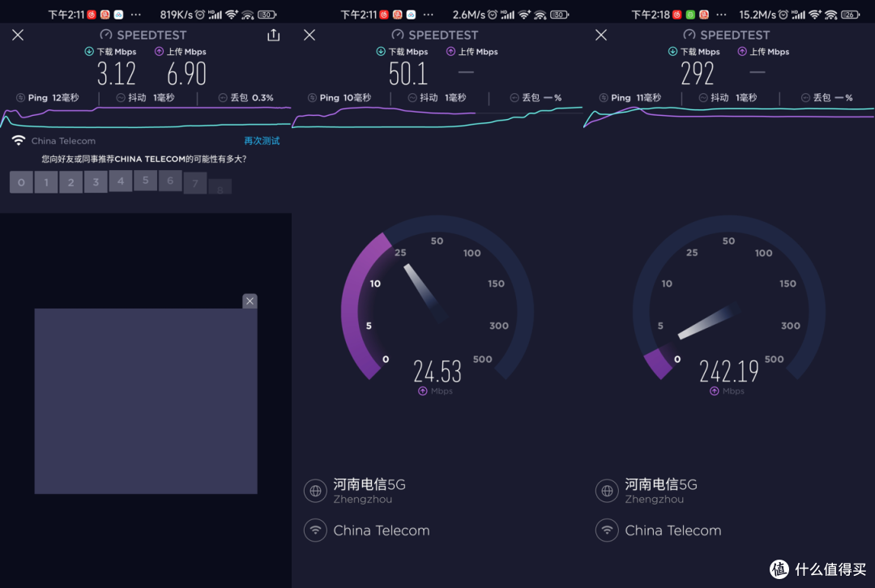
Task: Tap China Telecom label in middle screen
Action: (x=382, y=530)
